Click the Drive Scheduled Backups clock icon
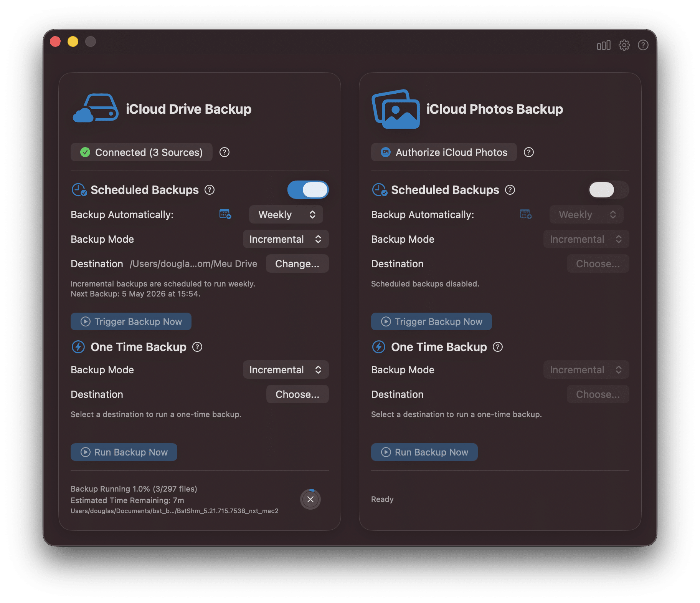700x603 pixels. pyautogui.click(x=79, y=190)
